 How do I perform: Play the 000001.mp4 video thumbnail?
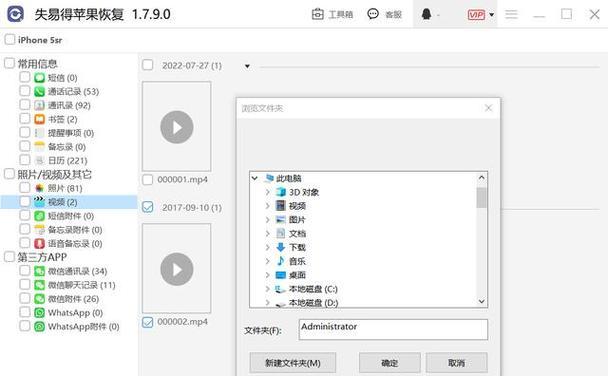click(x=177, y=127)
